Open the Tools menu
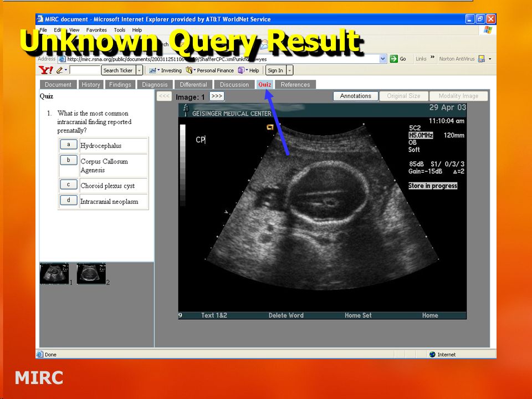Image resolution: width=532 pixels, height=399 pixels. [120, 30]
